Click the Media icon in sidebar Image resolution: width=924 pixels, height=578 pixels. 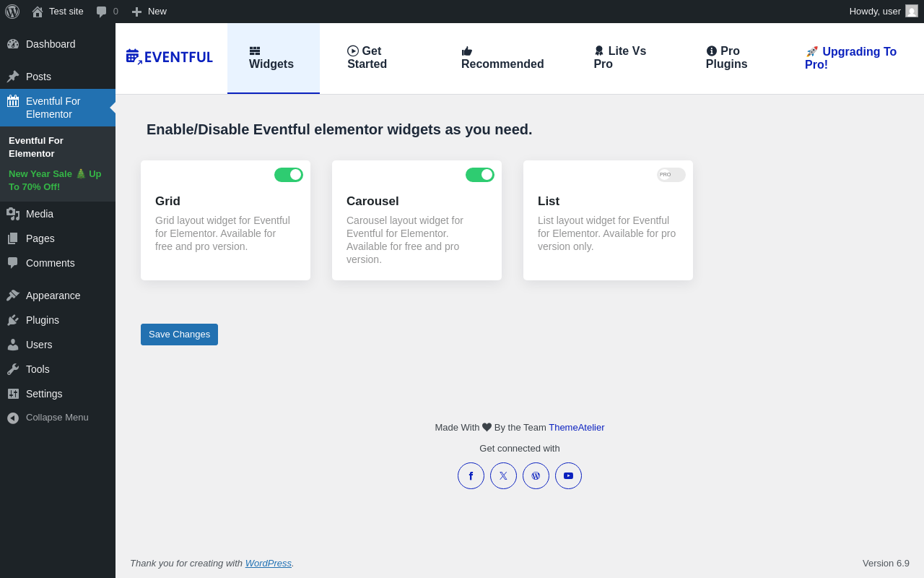point(13,214)
